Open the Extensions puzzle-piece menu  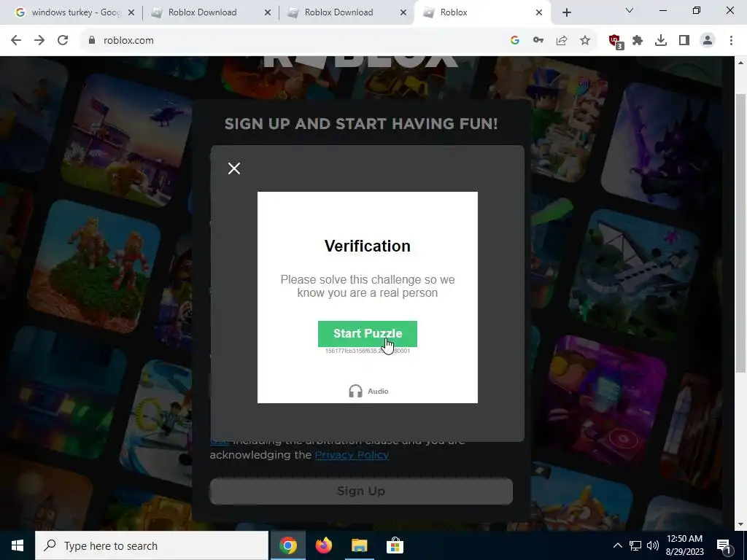(638, 41)
